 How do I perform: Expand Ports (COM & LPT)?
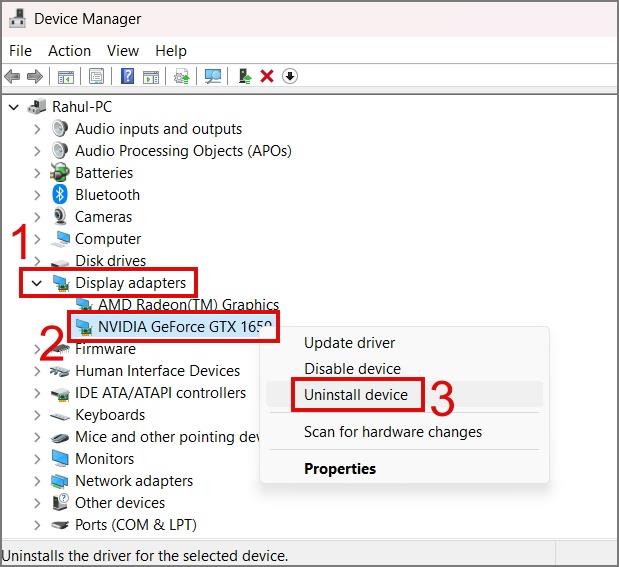(x=37, y=525)
